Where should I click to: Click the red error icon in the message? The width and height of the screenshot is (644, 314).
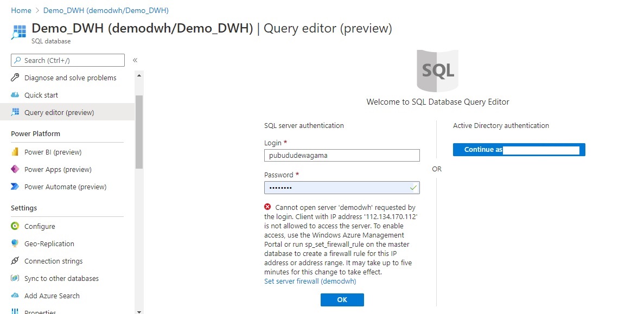click(x=268, y=207)
